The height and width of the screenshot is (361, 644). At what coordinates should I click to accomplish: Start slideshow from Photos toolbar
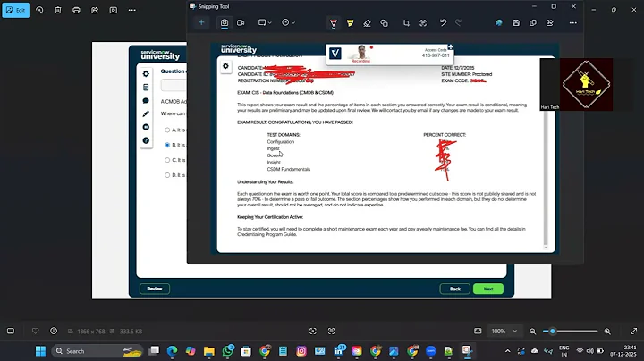114,10
